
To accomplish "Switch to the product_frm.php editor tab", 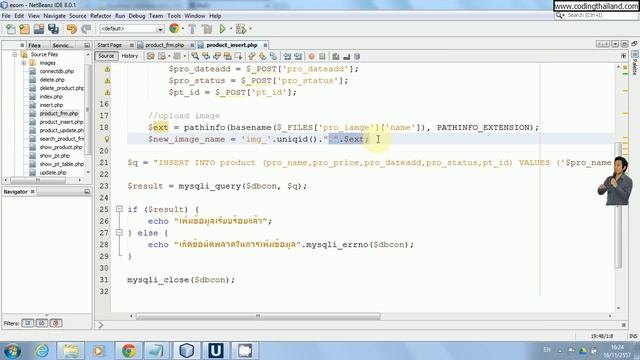I will click(x=164, y=45).
